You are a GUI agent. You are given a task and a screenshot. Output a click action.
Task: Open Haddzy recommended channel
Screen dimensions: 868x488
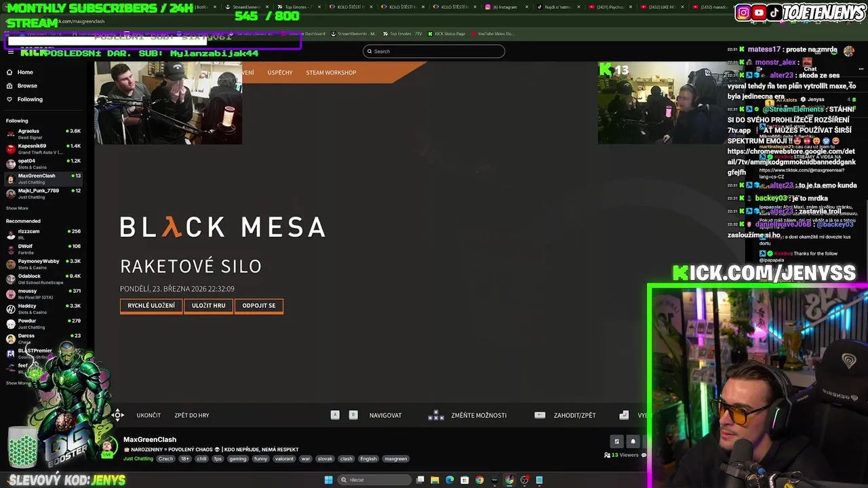43,308
